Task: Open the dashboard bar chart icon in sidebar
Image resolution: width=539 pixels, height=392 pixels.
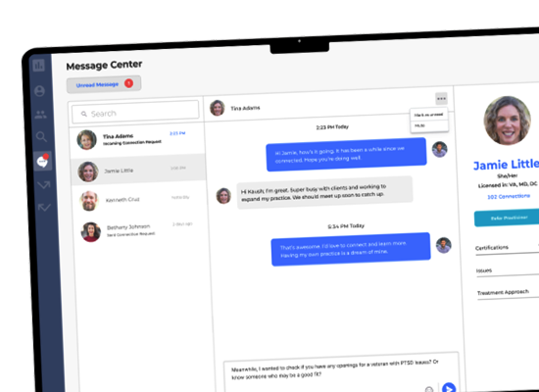Action: click(x=39, y=65)
